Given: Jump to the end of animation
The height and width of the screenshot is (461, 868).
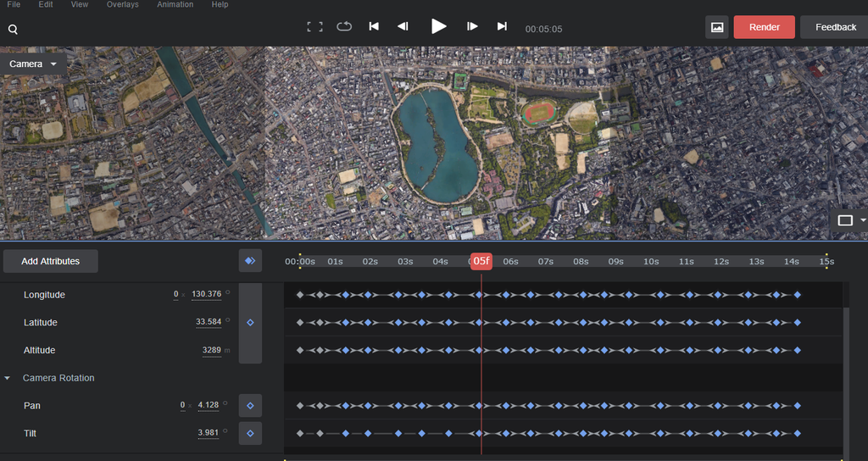Looking at the screenshot, I should pyautogui.click(x=502, y=26).
